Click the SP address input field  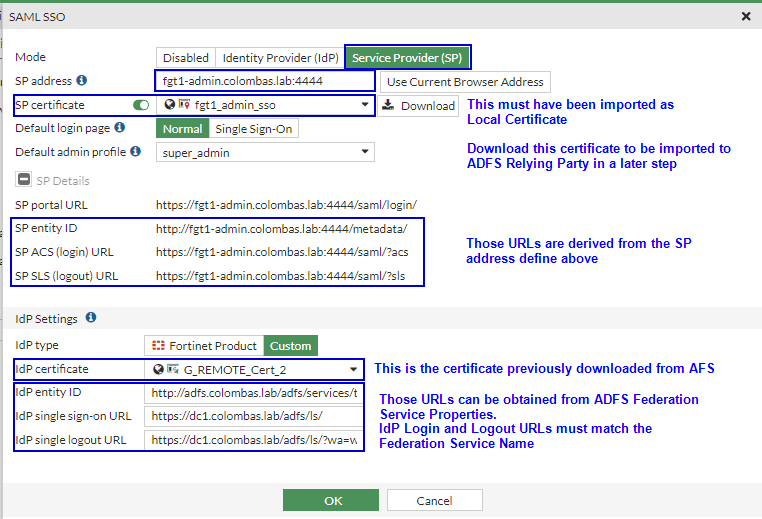tap(265, 81)
